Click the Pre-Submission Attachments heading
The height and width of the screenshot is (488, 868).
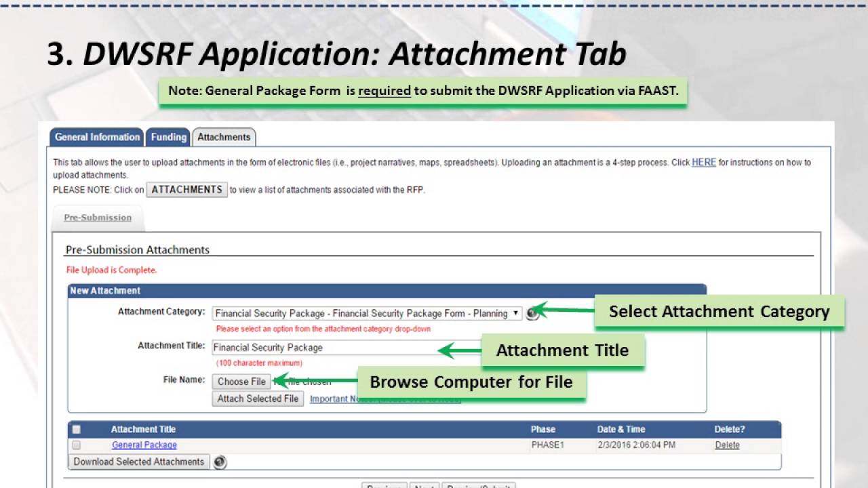[138, 249]
